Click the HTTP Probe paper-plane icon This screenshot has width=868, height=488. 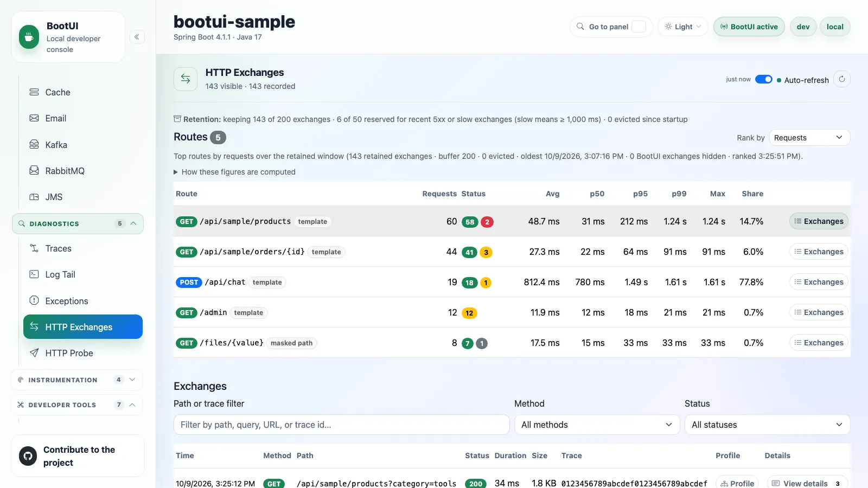tap(34, 353)
